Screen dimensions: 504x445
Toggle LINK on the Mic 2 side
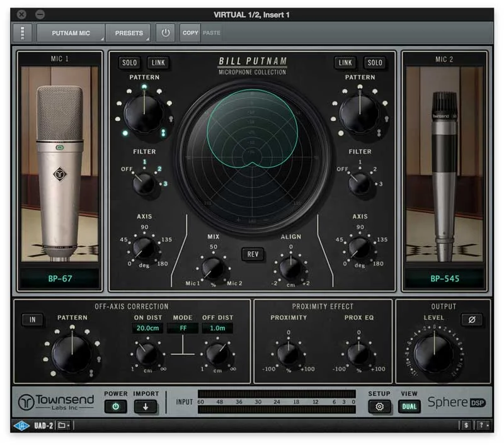pos(345,62)
